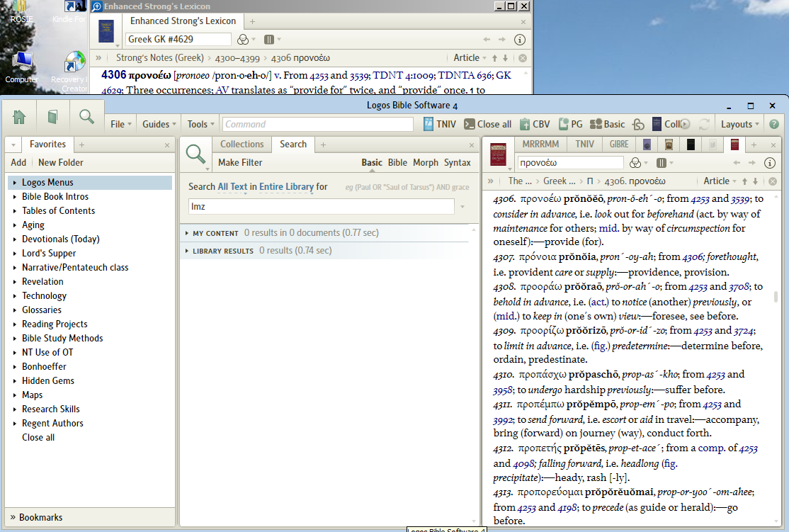Select the portrait book icon tab
This screenshot has width=789, height=532.
pos(669,145)
